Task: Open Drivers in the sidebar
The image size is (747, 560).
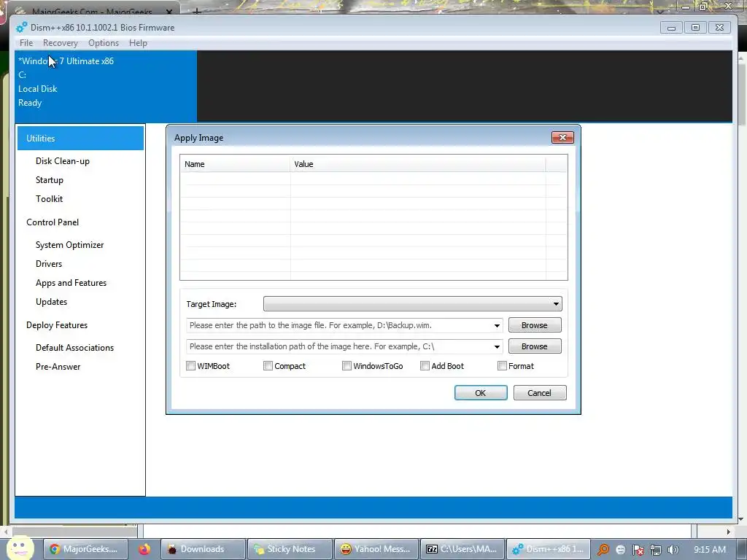Action: click(49, 264)
